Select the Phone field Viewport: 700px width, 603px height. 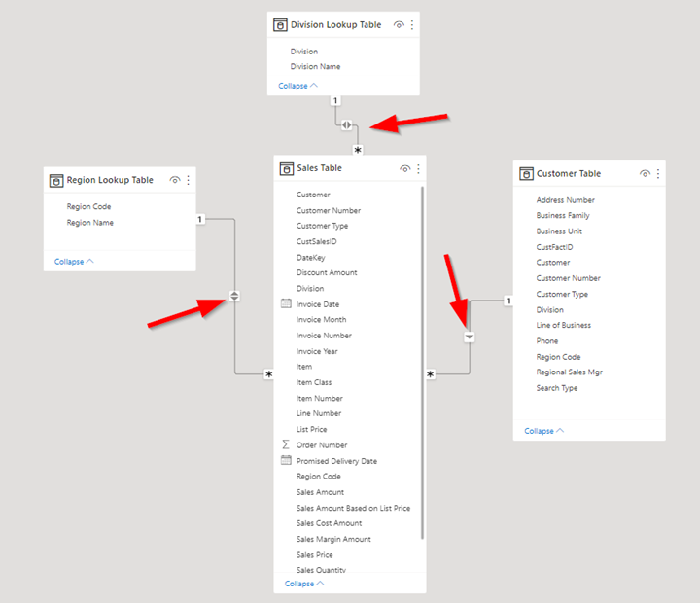[546, 340]
